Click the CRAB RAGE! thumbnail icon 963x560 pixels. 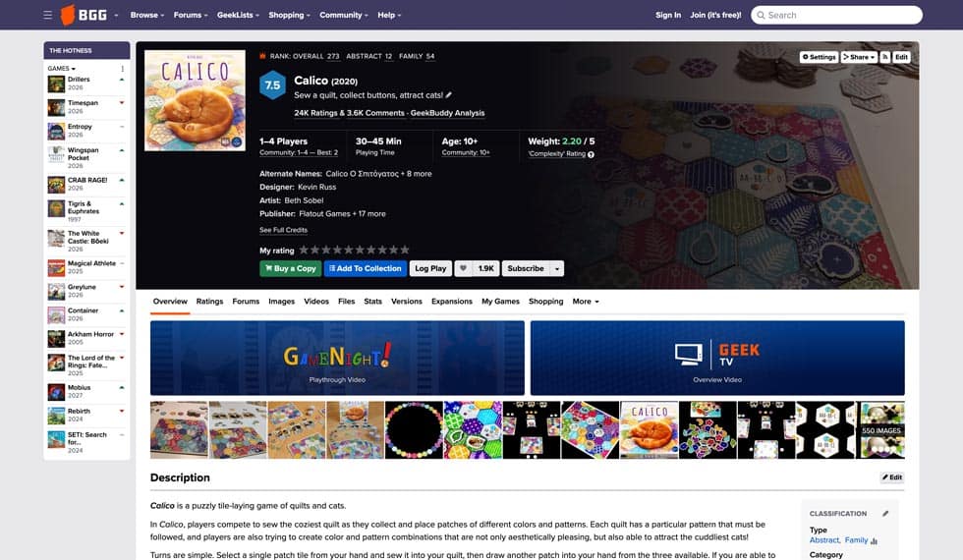click(57, 185)
